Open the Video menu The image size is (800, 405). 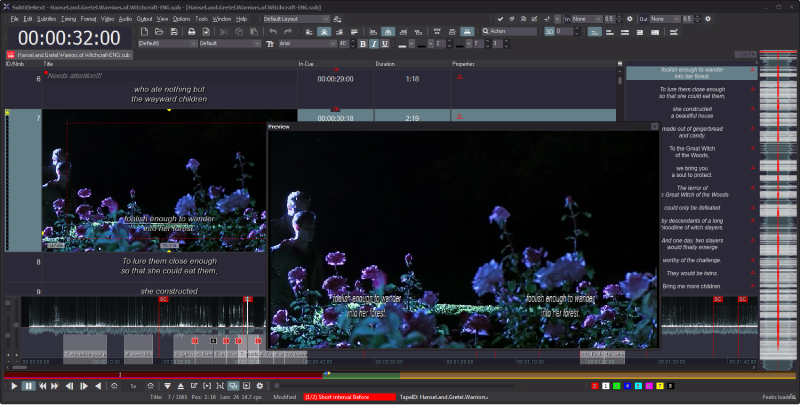[x=107, y=19]
